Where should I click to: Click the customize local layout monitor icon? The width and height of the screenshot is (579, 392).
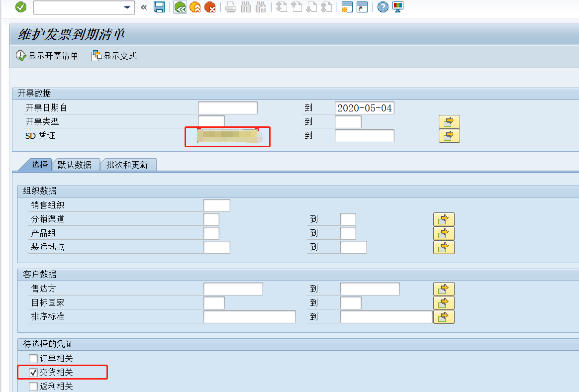coord(397,7)
